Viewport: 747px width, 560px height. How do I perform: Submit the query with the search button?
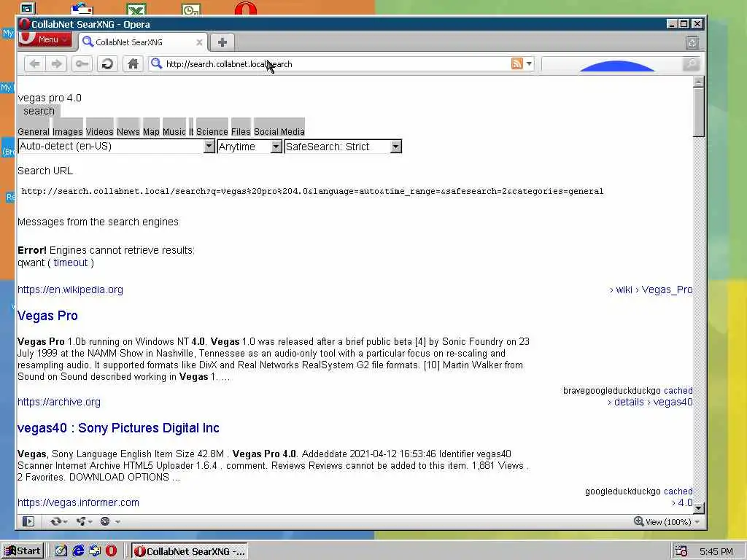(x=39, y=111)
